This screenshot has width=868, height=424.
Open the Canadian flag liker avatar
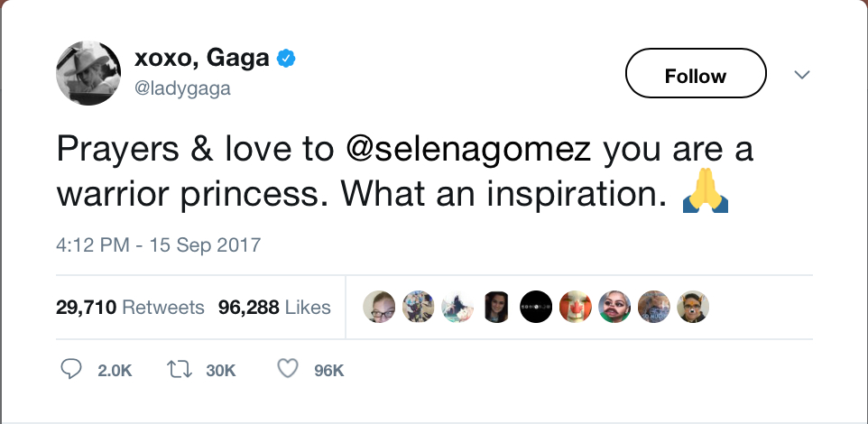pos(576,308)
